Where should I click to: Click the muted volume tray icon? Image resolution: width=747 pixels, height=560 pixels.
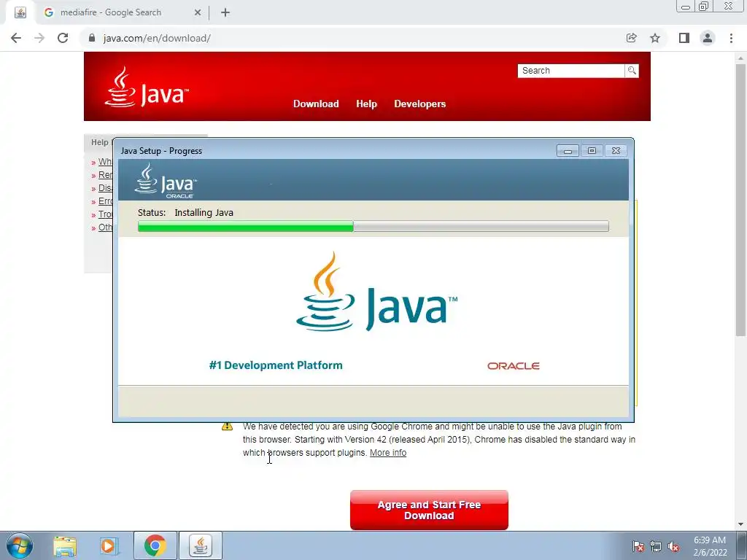click(x=673, y=546)
